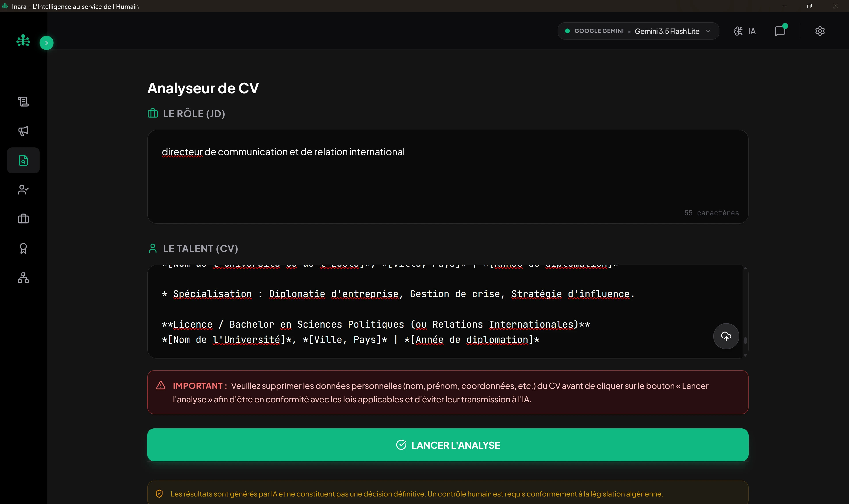Screen dimensions: 849x504
Task: Click the person icon beside LE TALENT
Action: (153, 248)
